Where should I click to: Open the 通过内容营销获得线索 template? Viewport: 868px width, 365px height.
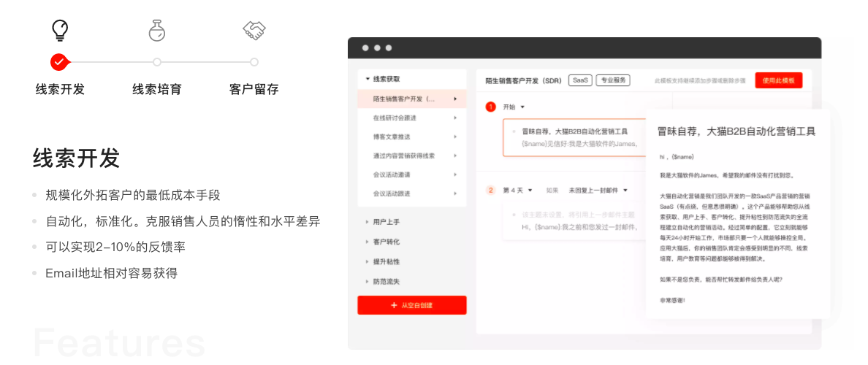[x=404, y=156]
